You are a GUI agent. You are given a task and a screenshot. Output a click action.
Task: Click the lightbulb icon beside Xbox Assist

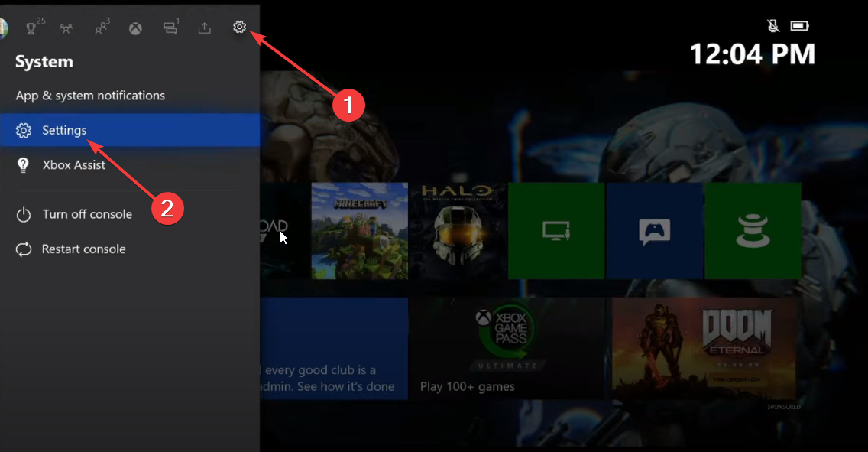(23, 165)
